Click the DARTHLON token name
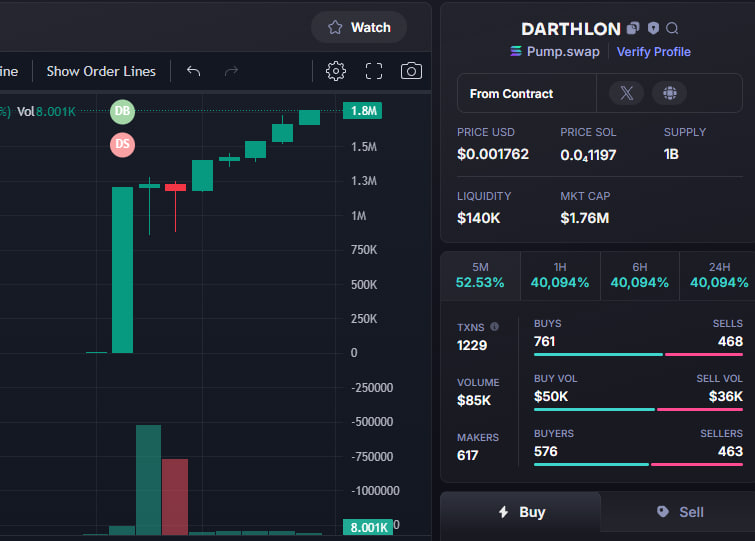Image resolution: width=755 pixels, height=541 pixels. tap(571, 29)
